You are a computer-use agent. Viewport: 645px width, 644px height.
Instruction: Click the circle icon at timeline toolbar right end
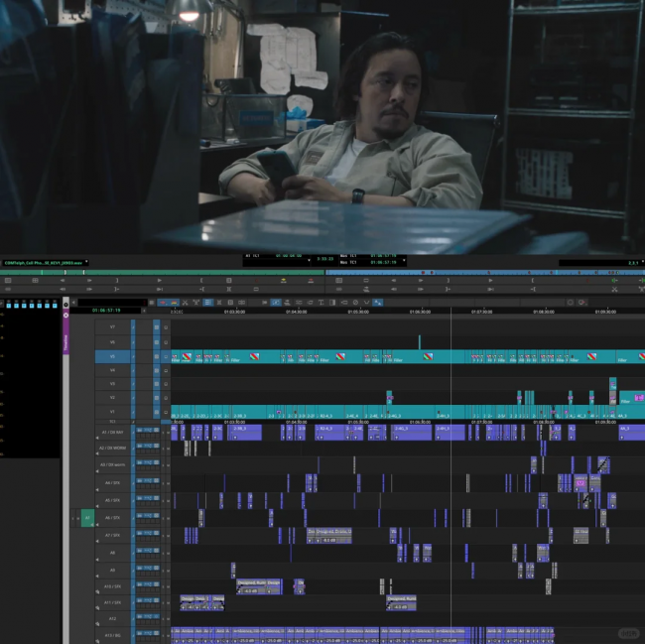(571, 303)
